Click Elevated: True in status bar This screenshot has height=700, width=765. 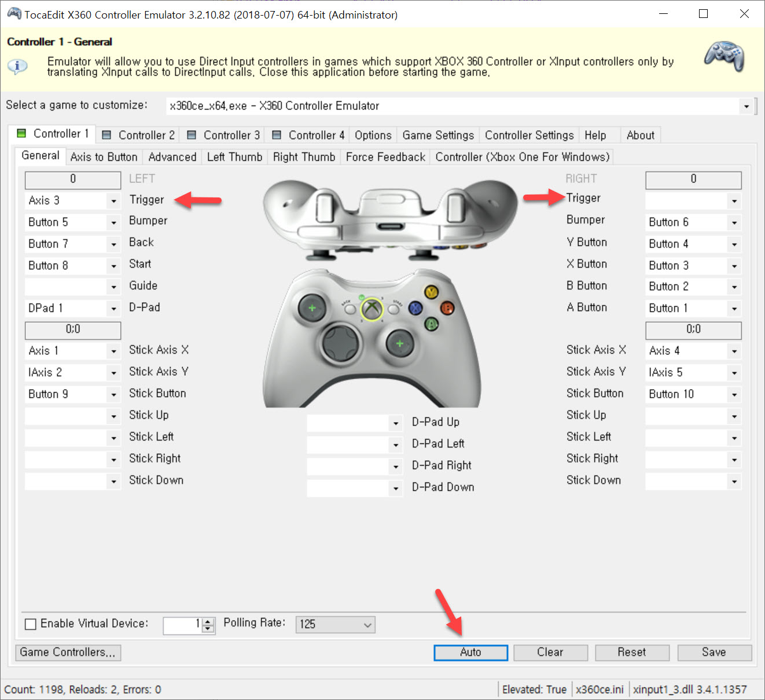[x=534, y=690]
